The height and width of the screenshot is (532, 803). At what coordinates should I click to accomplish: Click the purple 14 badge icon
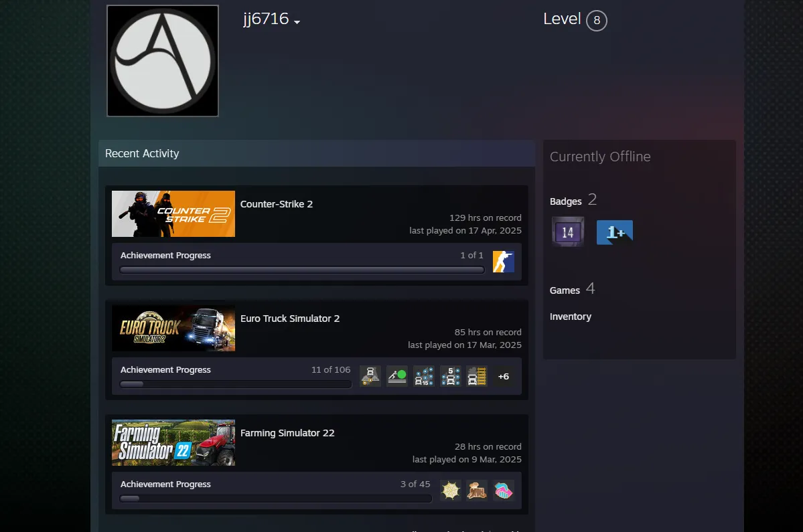point(568,232)
